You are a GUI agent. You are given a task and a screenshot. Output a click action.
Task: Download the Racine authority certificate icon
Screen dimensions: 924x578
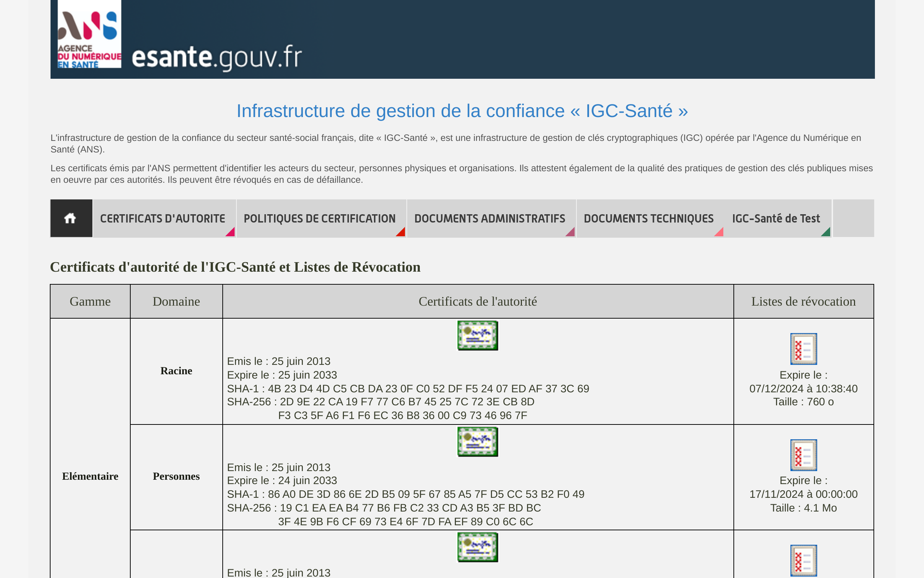tap(478, 335)
